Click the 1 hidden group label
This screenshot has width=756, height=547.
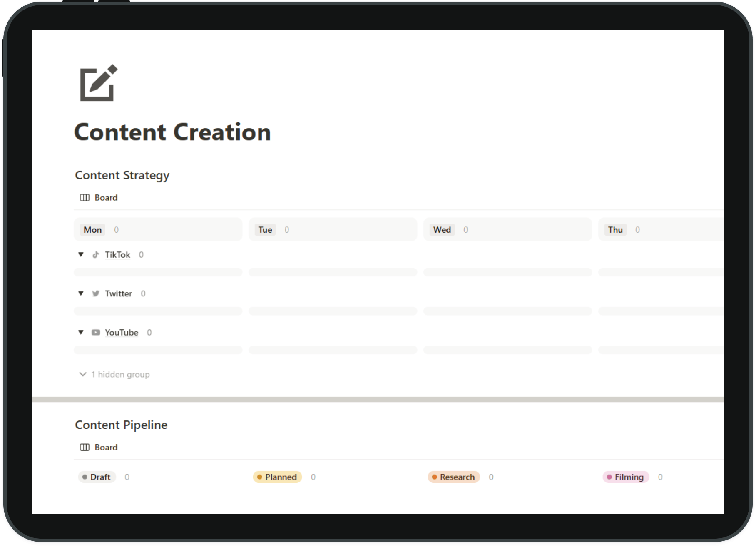121,374
